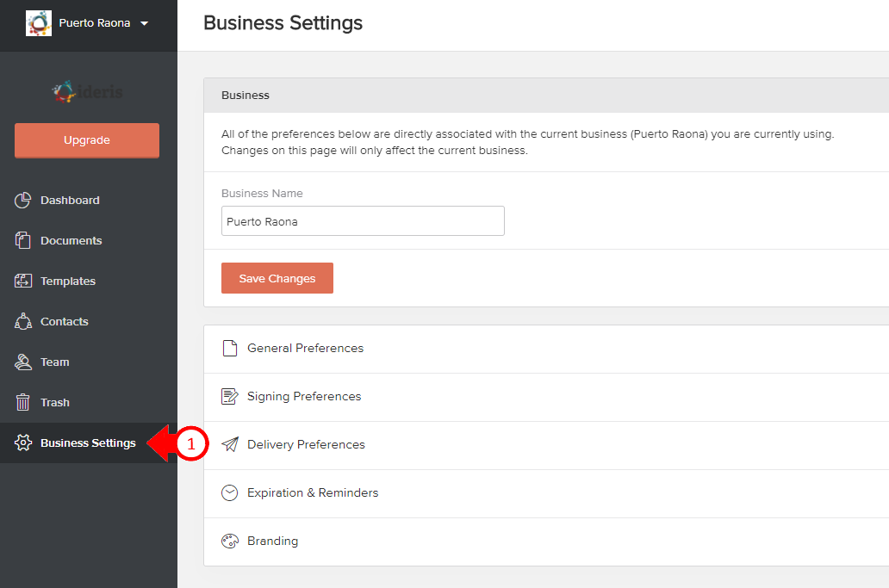This screenshot has width=889, height=588.
Task: Click the Contacts icon in sidebar
Action: click(23, 322)
